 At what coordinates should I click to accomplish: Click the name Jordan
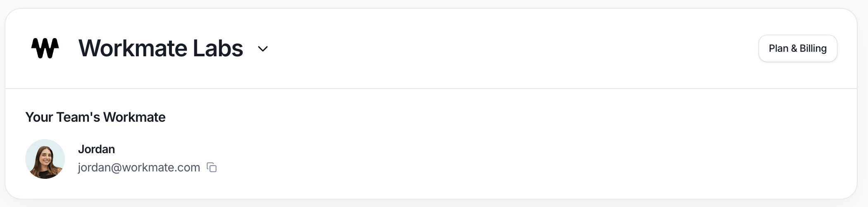pos(96,149)
